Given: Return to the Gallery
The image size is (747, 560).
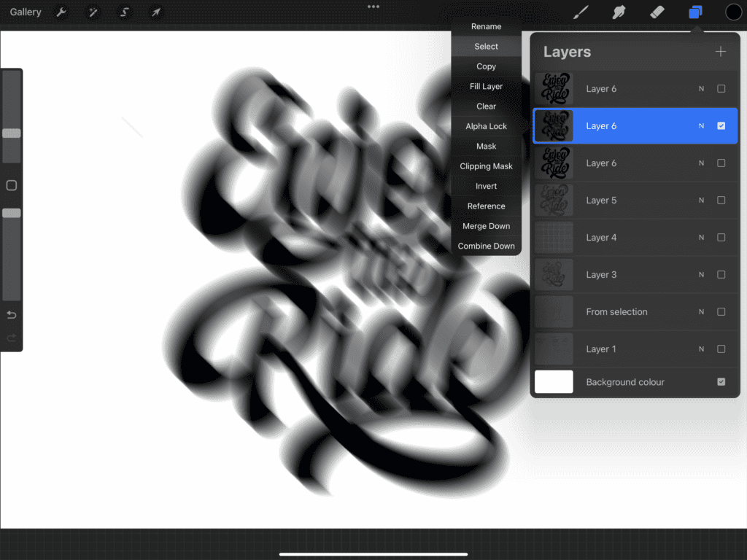Looking at the screenshot, I should click(25, 12).
